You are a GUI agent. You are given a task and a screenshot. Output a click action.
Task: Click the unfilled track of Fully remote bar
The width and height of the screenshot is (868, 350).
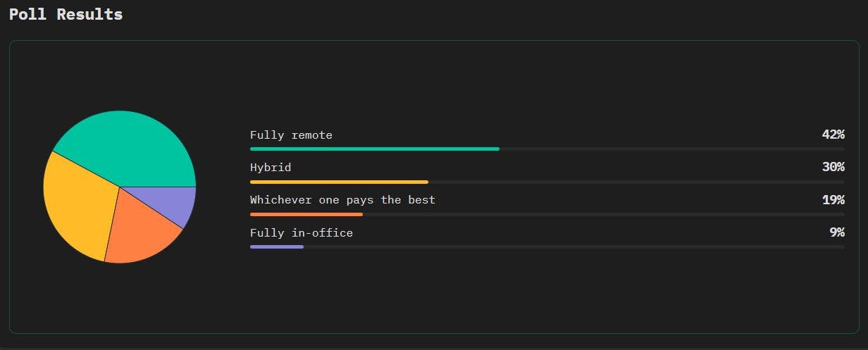pos(669,149)
